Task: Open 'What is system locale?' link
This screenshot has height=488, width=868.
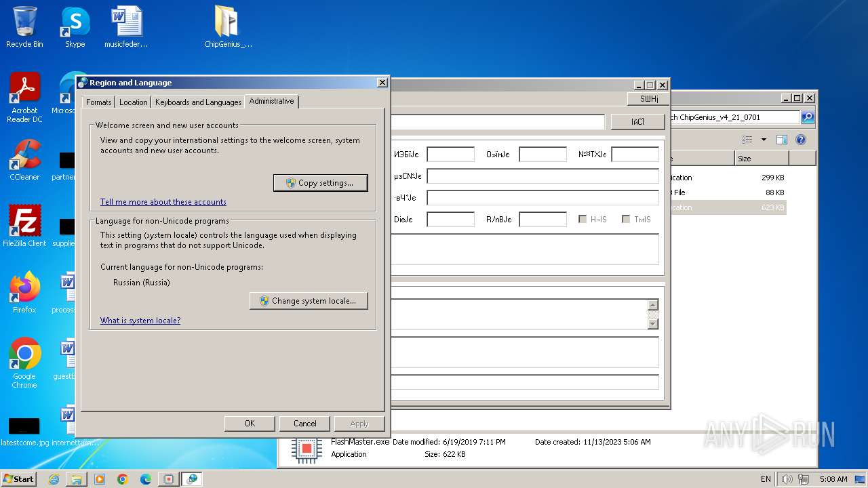Action: click(x=140, y=321)
